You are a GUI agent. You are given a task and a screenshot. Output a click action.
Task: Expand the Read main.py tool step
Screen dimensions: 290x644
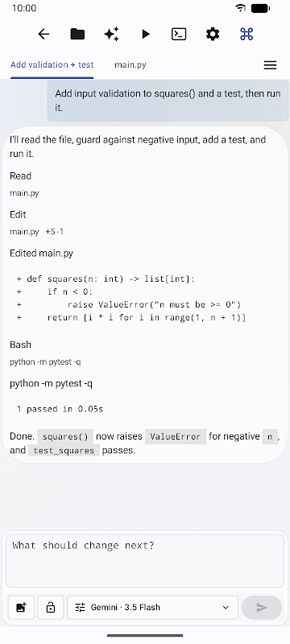(24, 184)
